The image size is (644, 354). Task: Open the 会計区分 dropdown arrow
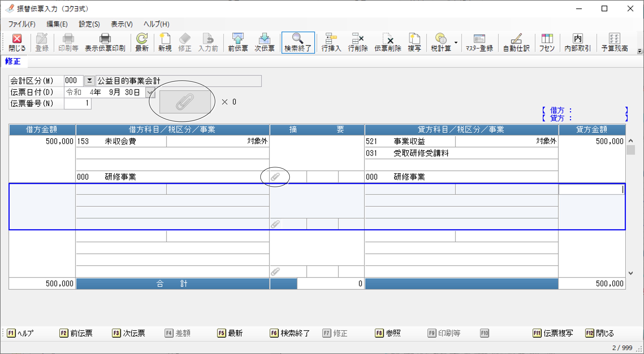pyautogui.click(x=89, y=81)
